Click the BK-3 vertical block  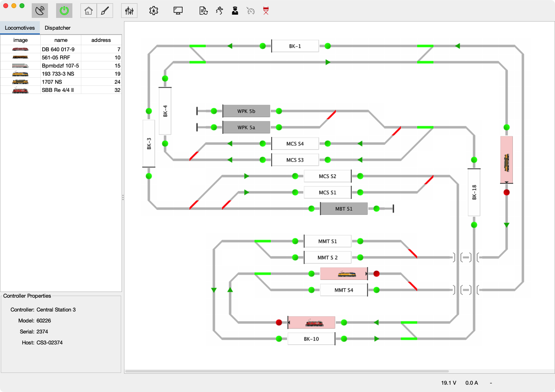click(x=149, y=144)
